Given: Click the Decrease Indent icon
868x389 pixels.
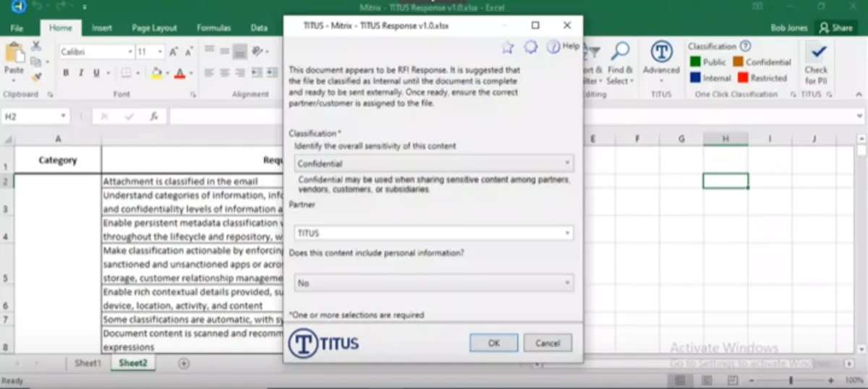Looking at the screenshot, I should click(258, 73).
